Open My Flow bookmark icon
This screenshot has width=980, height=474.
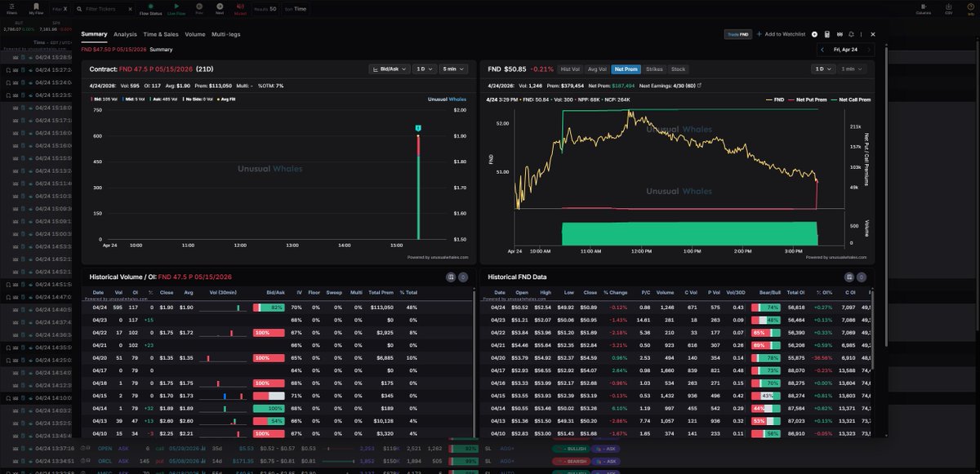pos(37,9)
